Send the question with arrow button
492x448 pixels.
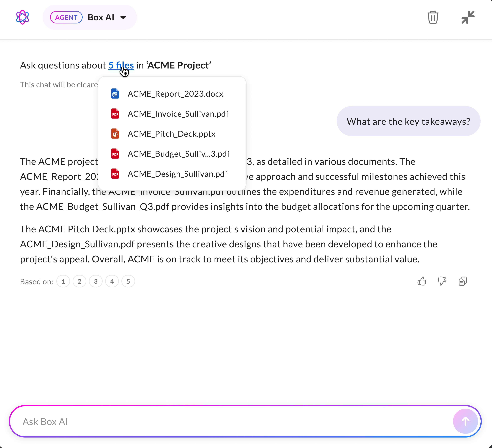465,421
